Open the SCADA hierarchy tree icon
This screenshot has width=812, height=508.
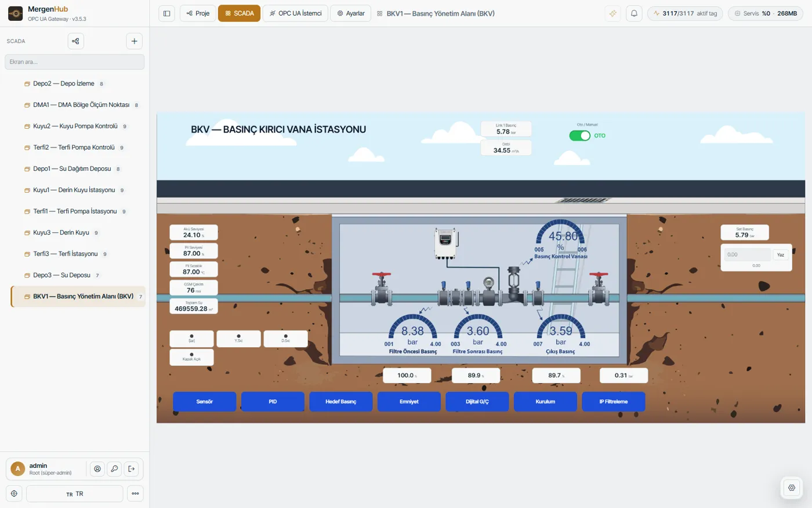[76, 41]
